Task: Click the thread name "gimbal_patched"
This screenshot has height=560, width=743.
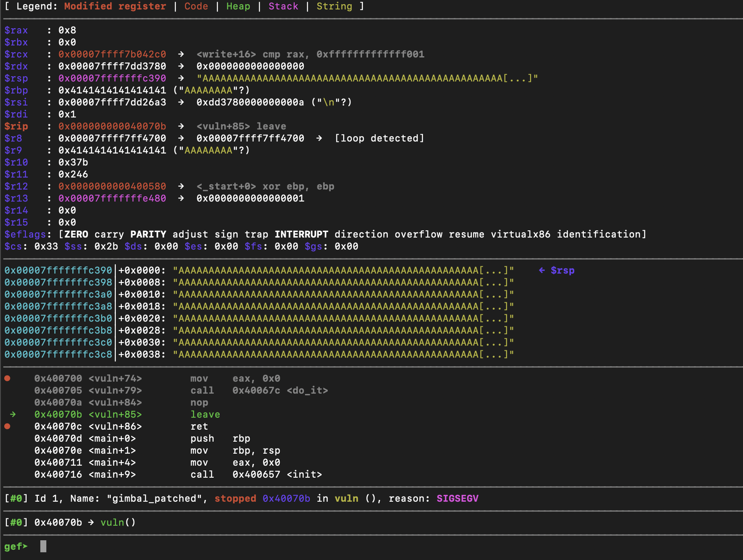Action: pyautogui.click(x=154, y=499)
